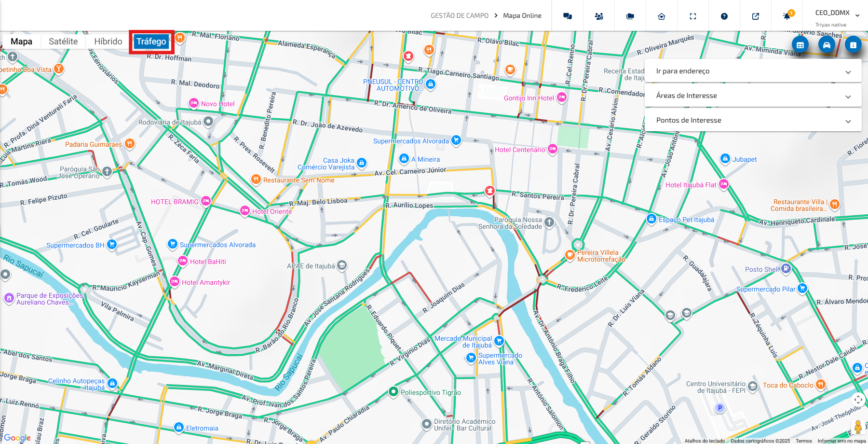Click the Restaurante Villa marker
The height and width of the screenshot is (444, 868).
tap(835, 204)
